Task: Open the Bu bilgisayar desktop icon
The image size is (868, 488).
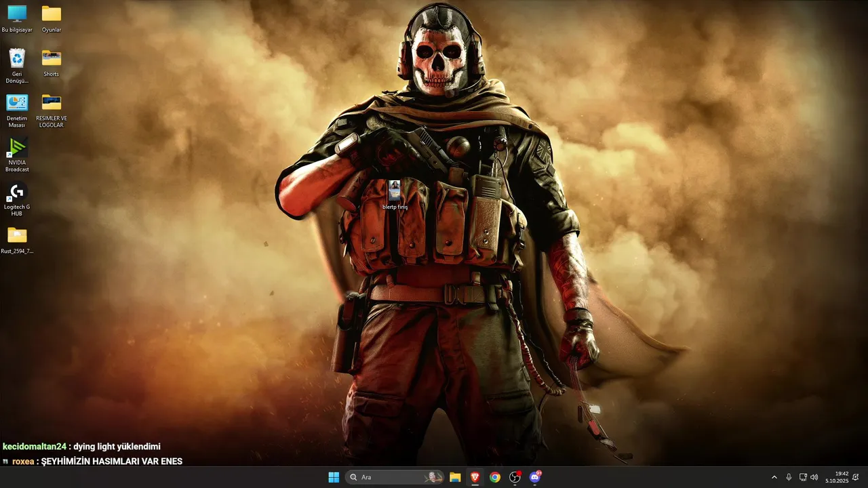Action: [17, 18]
